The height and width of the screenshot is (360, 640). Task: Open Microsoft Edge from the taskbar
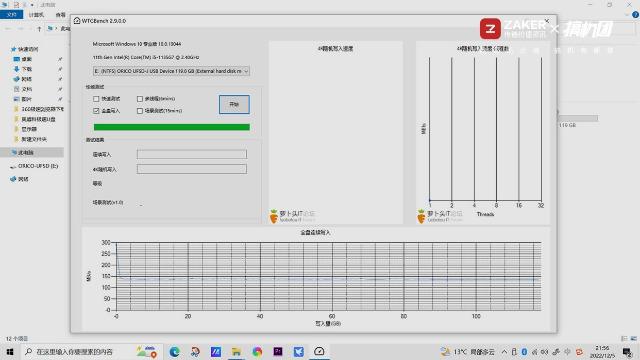click(x=174, y=351)
